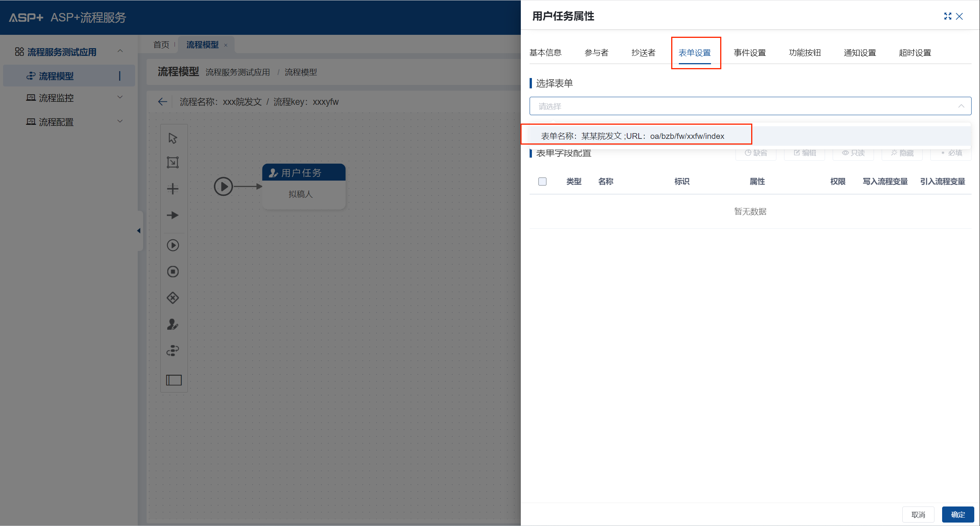Add a pool/lane from palette
The image size is (980, 526).
coord(174,380)
